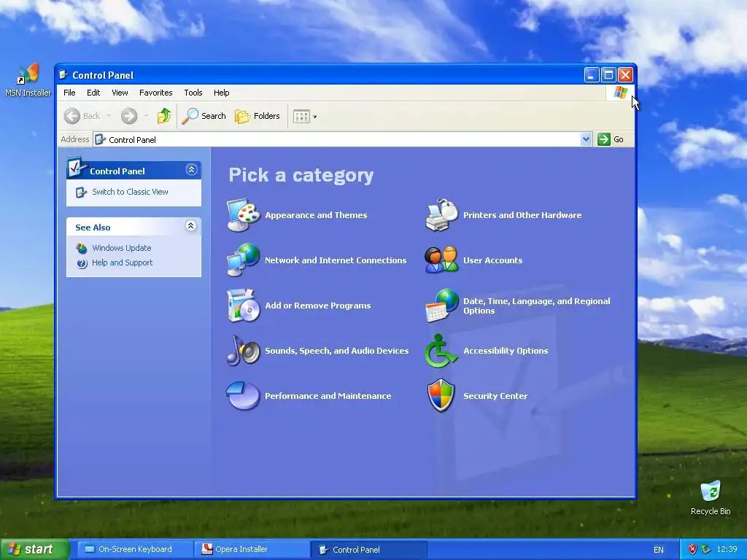Click the Control Panel taskbar button
This screenshot has width=747, height=560.
coord(368,550)
